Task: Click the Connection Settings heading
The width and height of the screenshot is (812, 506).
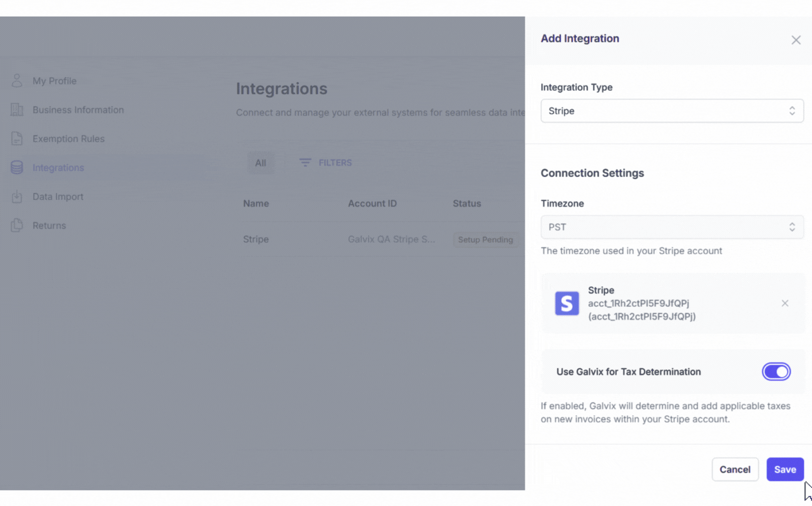Action: (592, 173)
